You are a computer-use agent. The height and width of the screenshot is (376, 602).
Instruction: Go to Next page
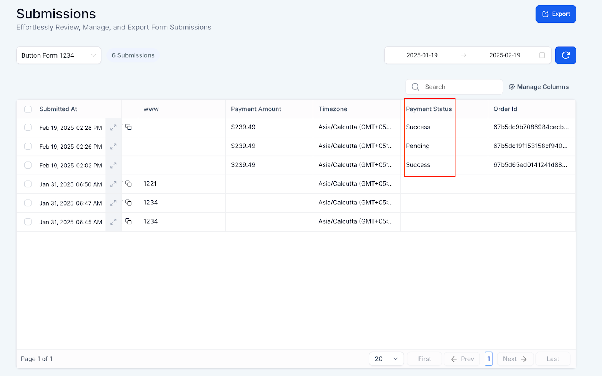(x=514, y=359)
